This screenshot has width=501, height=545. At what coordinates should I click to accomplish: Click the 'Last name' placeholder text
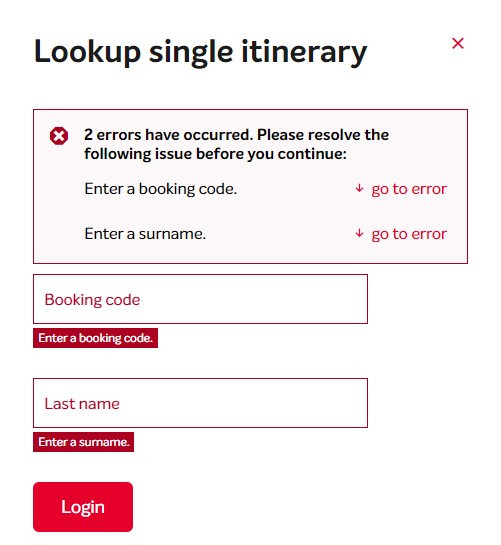[82, 404]
